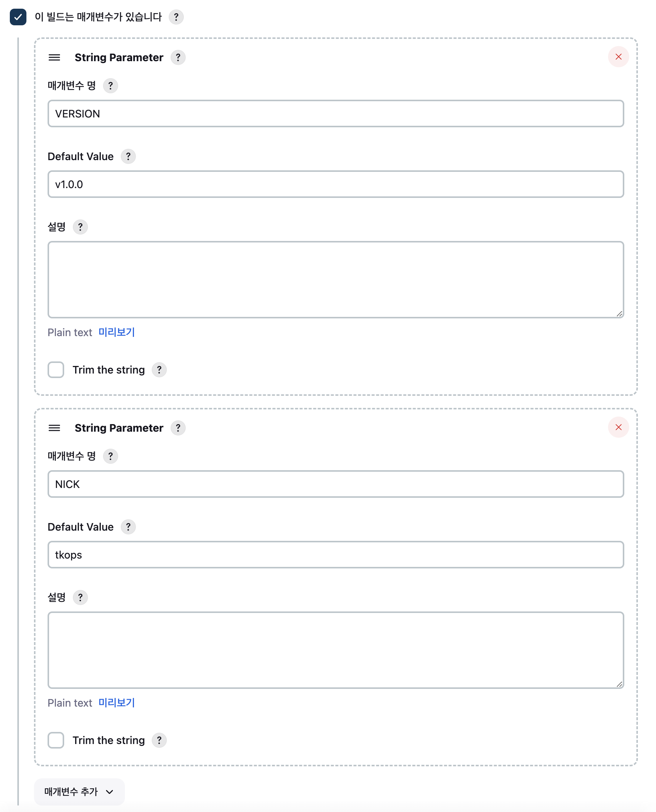Screen dimensions: 656x812
Task: Click the tkops default value field
Action: [336, 555]
